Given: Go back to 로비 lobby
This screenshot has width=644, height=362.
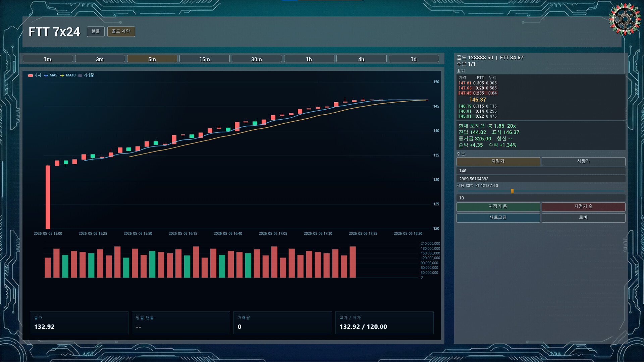Looking at the screenshot, I should tap(584, 218).
